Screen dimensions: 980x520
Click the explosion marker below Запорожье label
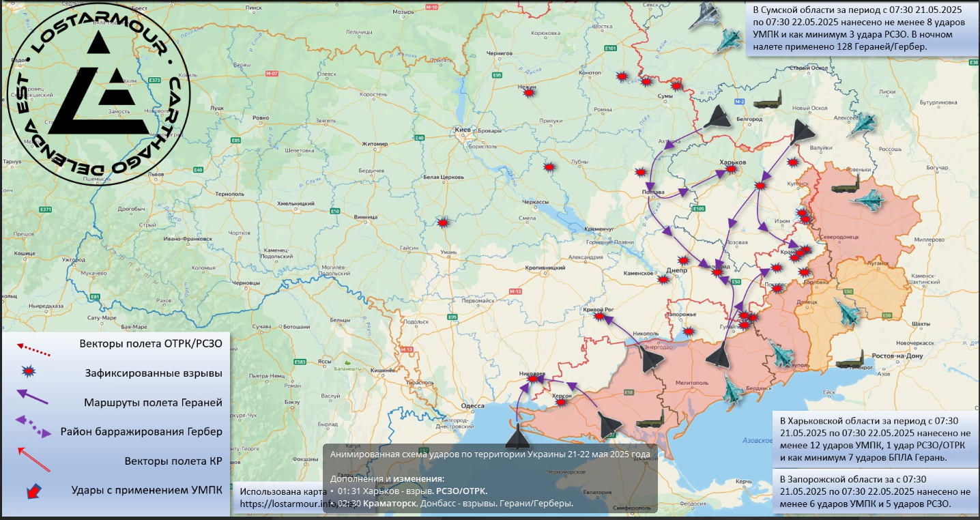[689, 331]
